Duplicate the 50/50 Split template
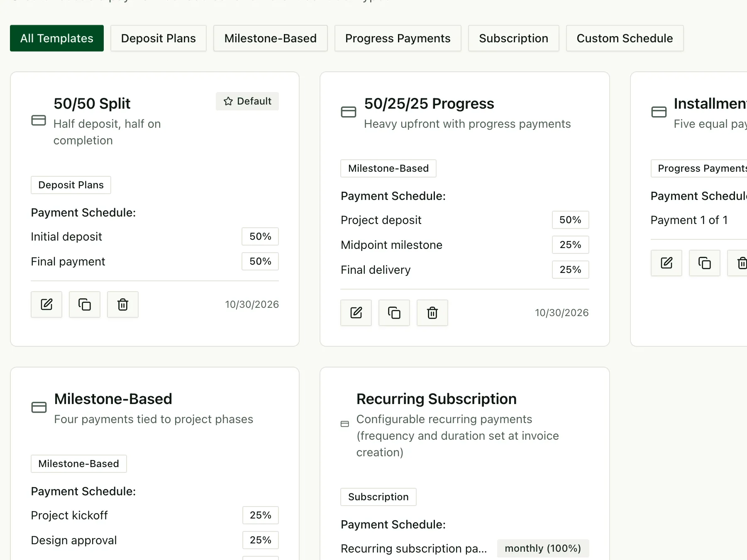The height and width of the screenshot is (560, 747). [85, 304]
